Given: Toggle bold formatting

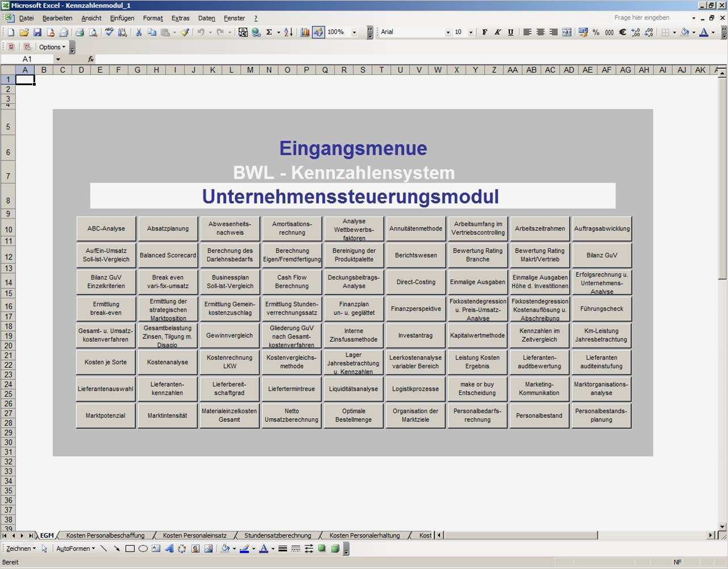Looking at the screenshot, I should click(484, 32).
